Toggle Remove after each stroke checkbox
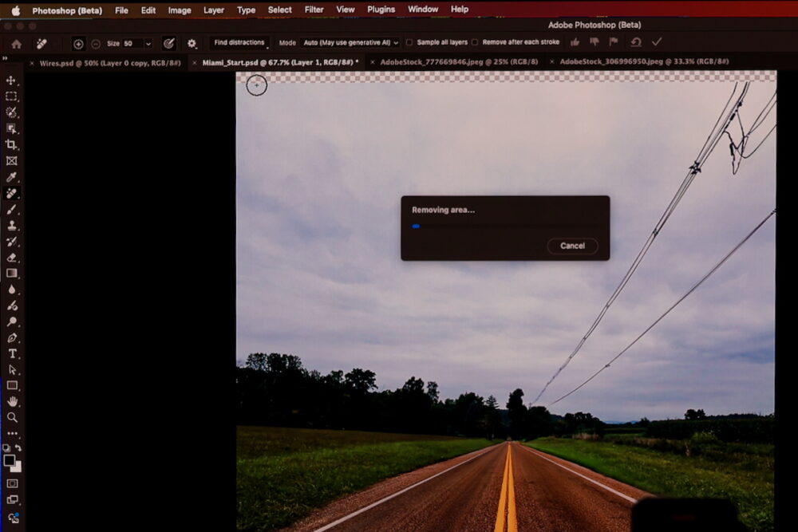 click(475, 42)
